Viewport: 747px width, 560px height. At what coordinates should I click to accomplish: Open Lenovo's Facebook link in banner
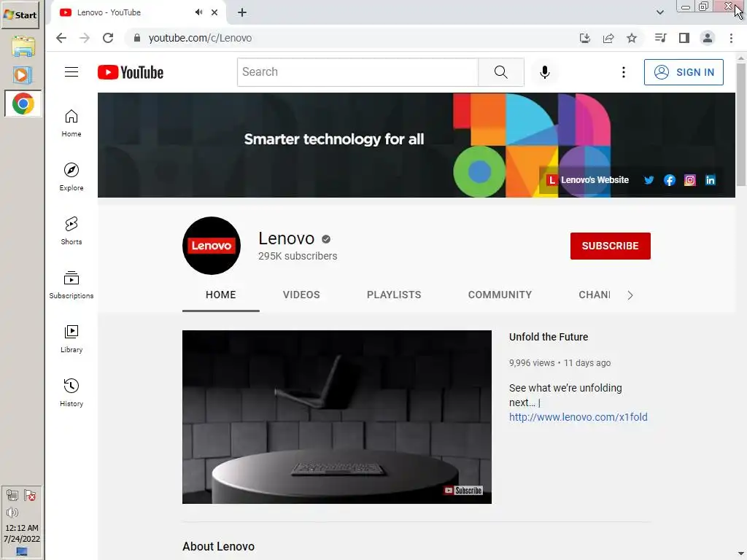click(670, 180)
